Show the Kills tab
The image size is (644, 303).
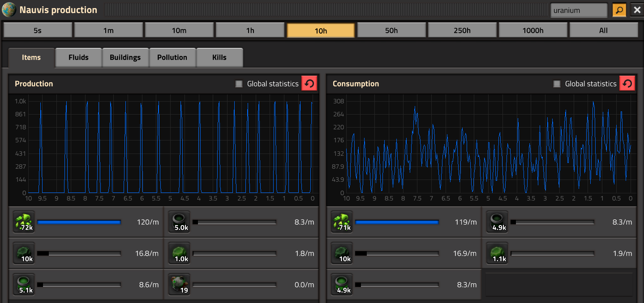(x=219, y=57)
